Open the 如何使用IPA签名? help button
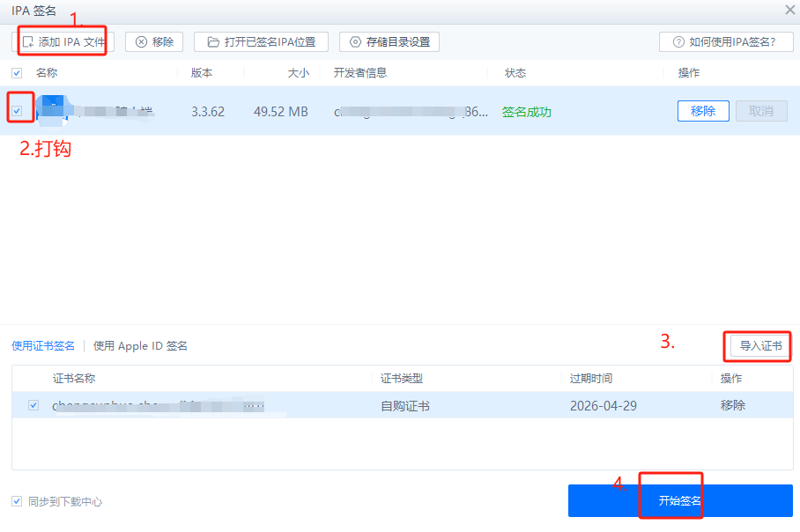Viewport: 800px width, 532px height. (x=726, y=41)
